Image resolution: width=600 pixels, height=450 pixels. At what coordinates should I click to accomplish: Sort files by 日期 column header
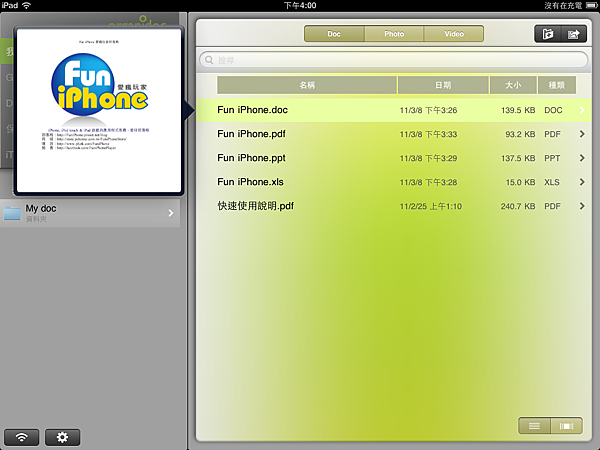coord(443,85)
